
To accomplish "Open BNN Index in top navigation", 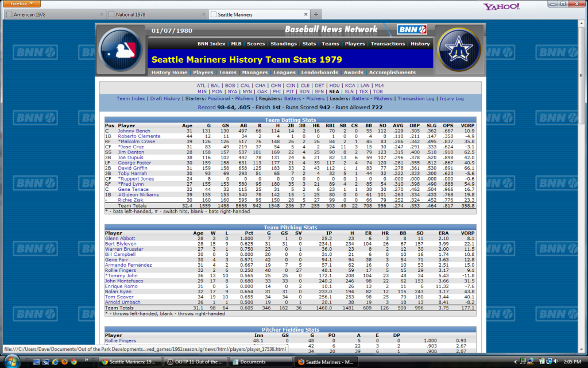I will (x=211, y=44).
